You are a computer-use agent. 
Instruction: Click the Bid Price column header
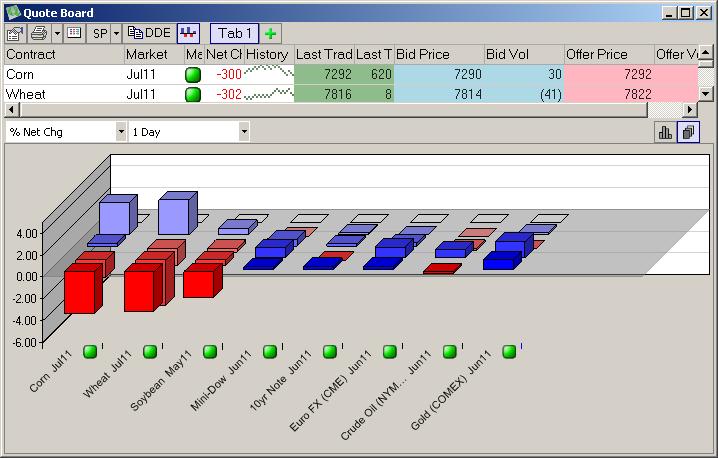[x=438, y=54]
